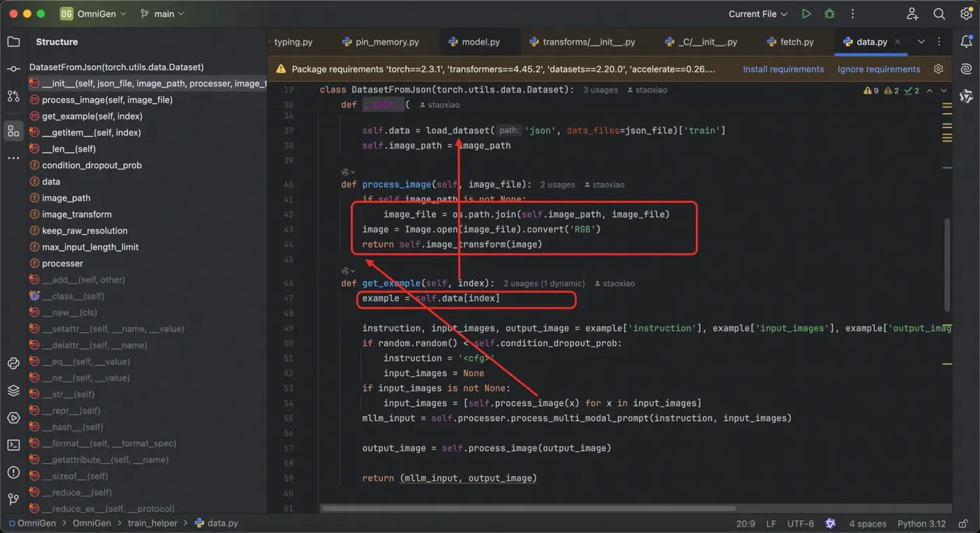This screenshot has width=980, height=533.
Task: Select get_example(self, index) in Structure
Action: click(x=92, y=116)
